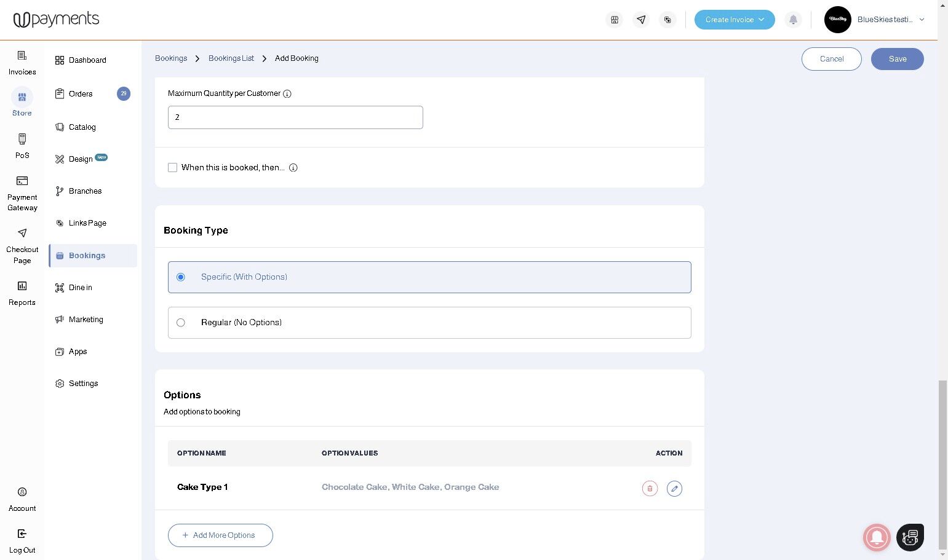
Task: Edit the Cake Type 1 option
Action: tap(674, 488)
